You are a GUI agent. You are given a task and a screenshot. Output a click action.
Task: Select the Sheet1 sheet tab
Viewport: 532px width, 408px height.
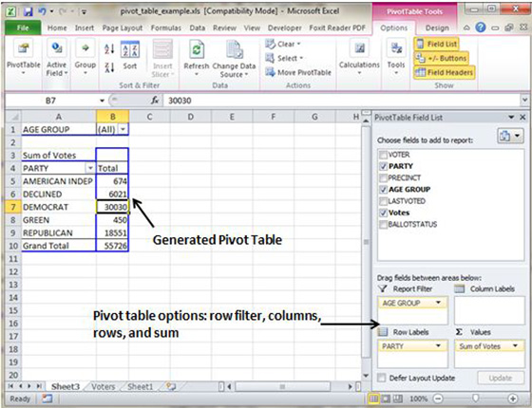[141, 387]
